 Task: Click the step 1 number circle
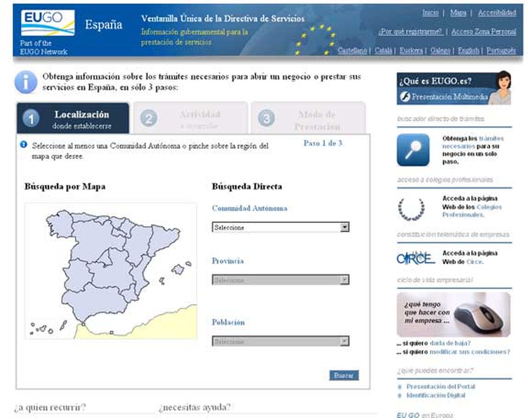(31, 119)
